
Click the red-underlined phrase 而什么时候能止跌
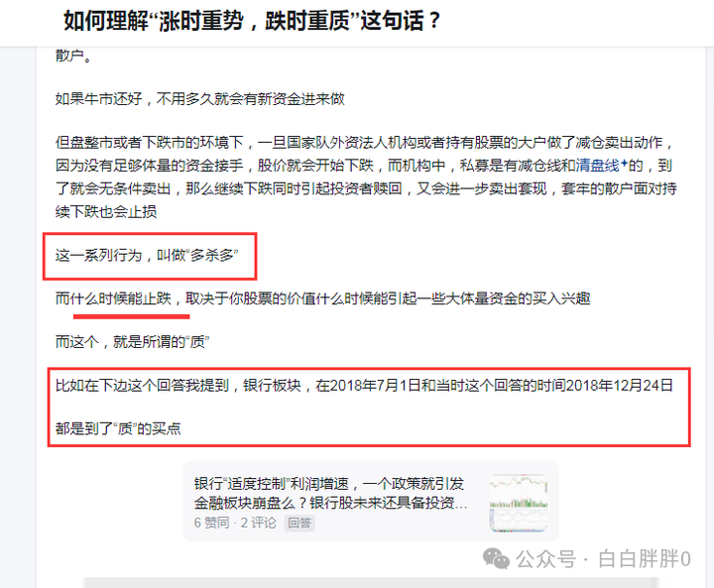[113, 298]
